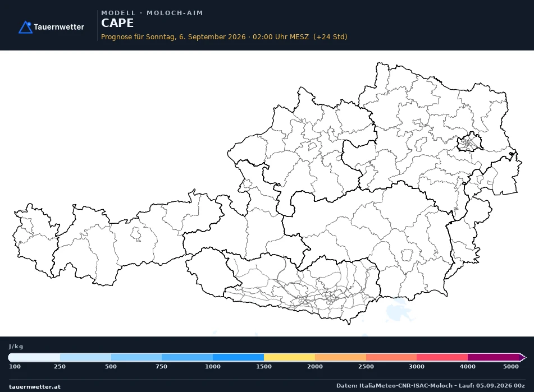Click the legend value label 2000
This screenshot has height=392, width=534.
315,367
